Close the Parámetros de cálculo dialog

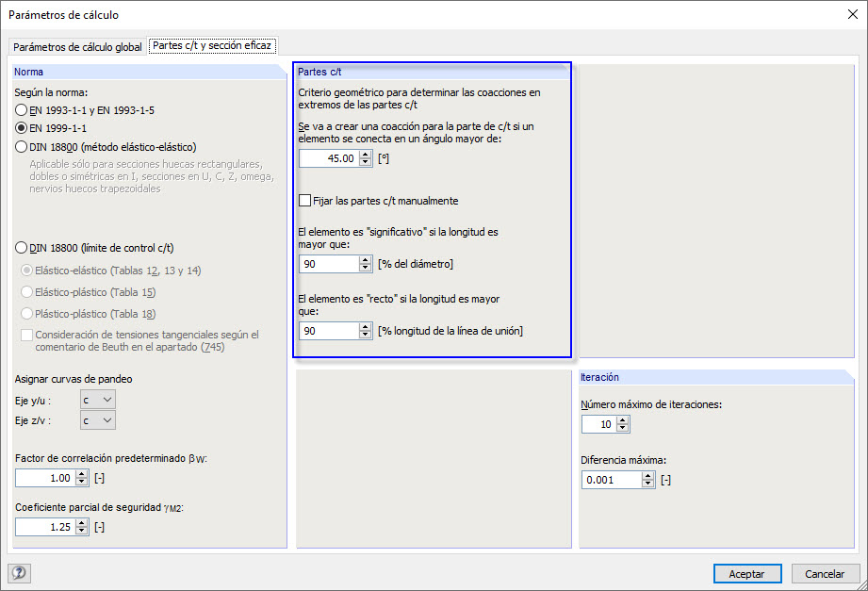click(x=853, y=14)
